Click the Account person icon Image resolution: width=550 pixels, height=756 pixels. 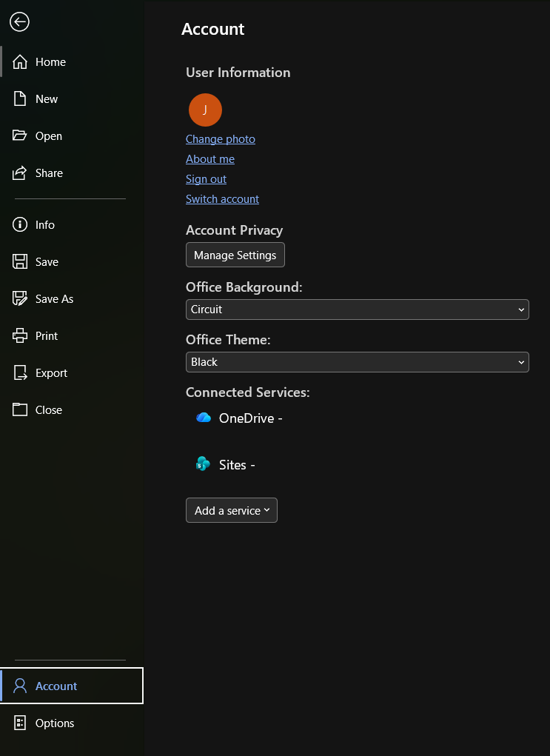[x=20, y=686]
